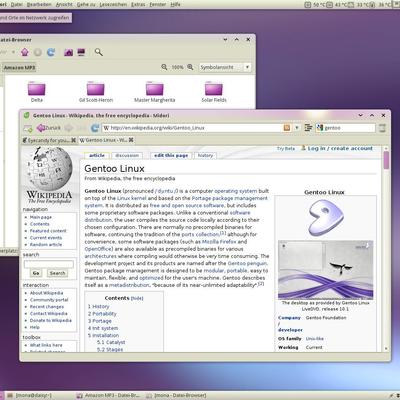Screen dimensions: 400x400
Task: Open the Gentoo desktop screenshot thumbnail
Action: (326, 270)
